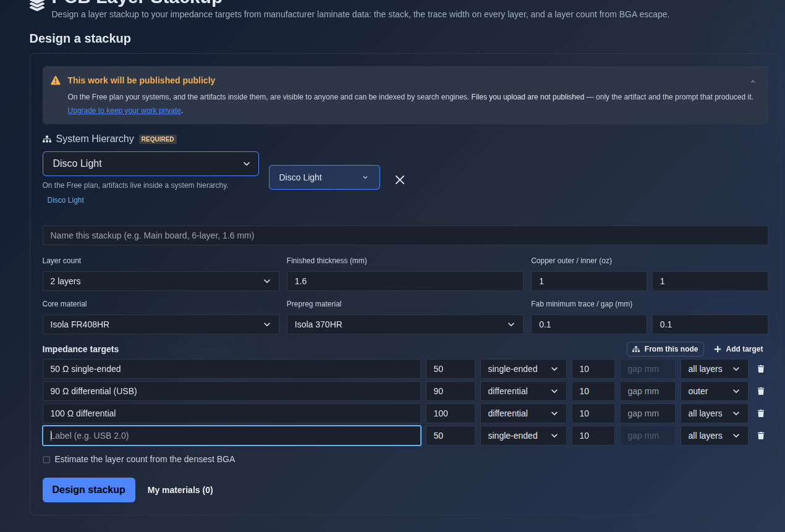Change USB target layer scope from outer
The width and height of the screenshot is (785, 532).
pyautogui.click(x=715, y=391)
